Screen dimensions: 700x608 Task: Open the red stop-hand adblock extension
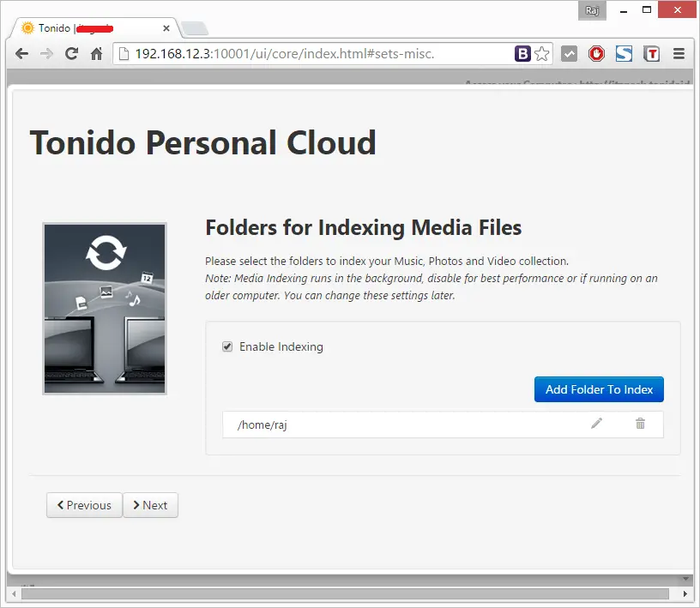596,54
